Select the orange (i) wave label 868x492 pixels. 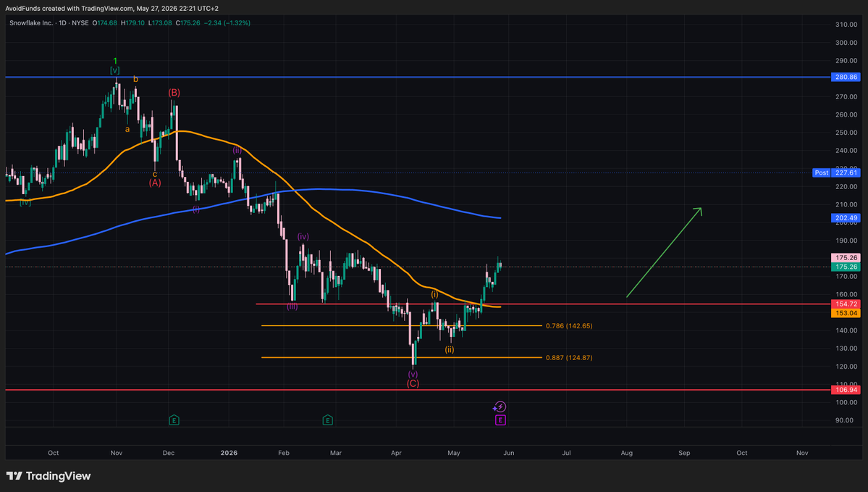coord(434,294)
